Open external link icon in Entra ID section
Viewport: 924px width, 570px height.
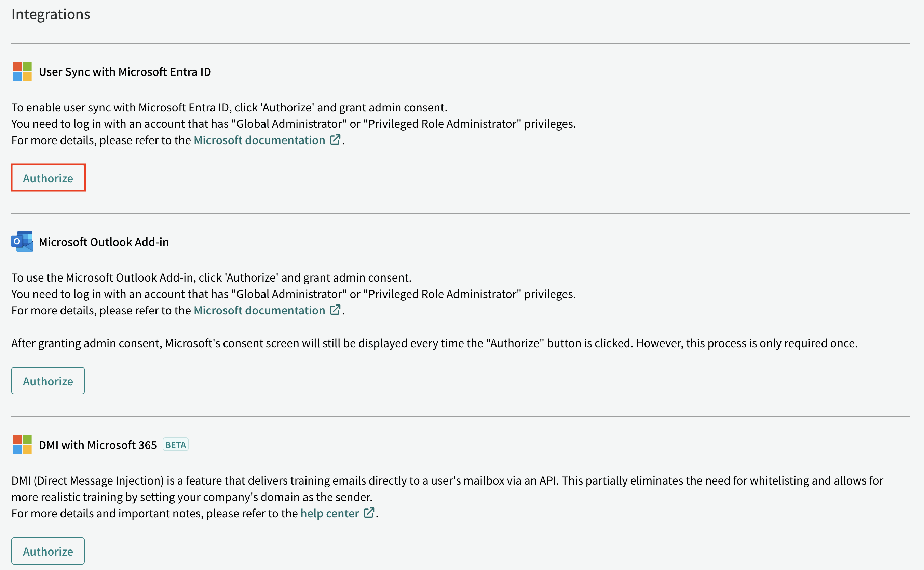click(335, 140)
